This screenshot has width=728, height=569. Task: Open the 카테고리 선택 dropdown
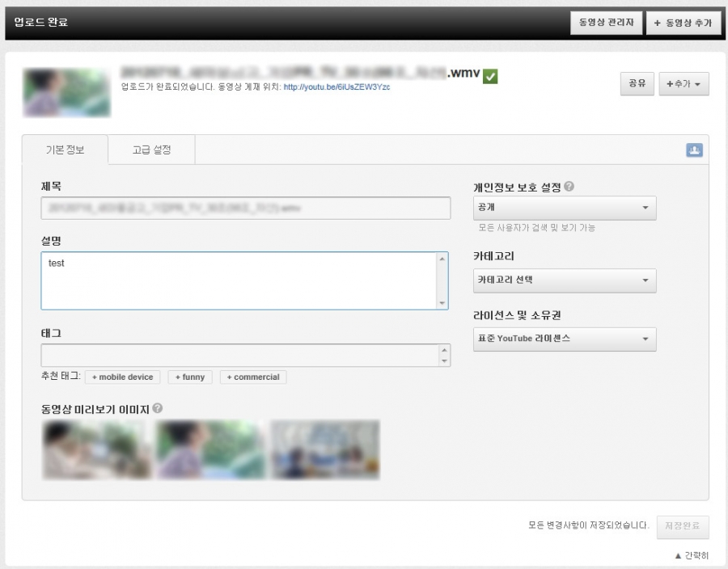(x=565, y=280)
